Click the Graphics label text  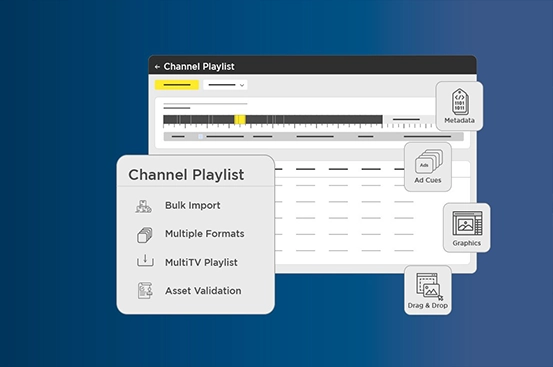coord(467,243)
